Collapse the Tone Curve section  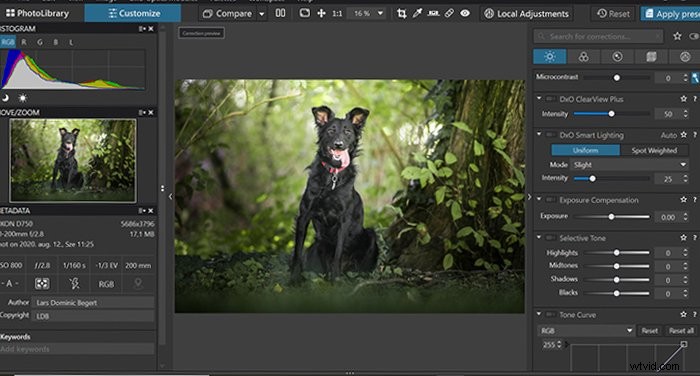[x=539, y=314]
